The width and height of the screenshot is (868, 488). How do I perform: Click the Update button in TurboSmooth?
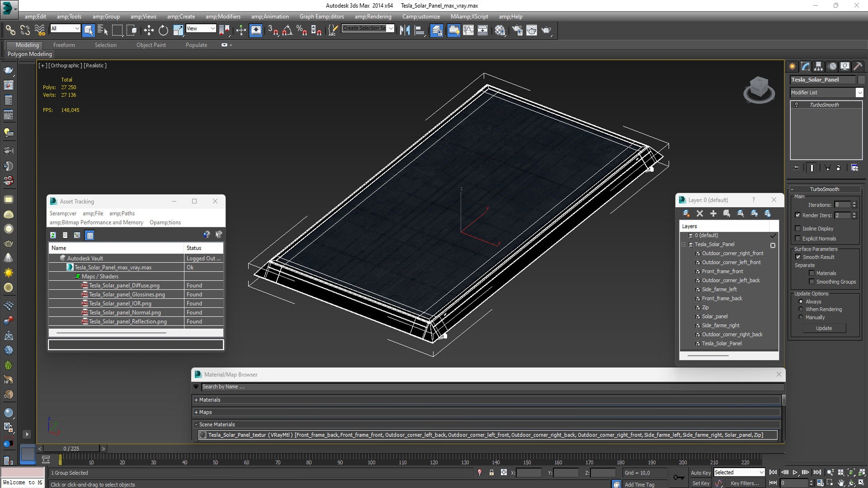[x=824, y=328]
